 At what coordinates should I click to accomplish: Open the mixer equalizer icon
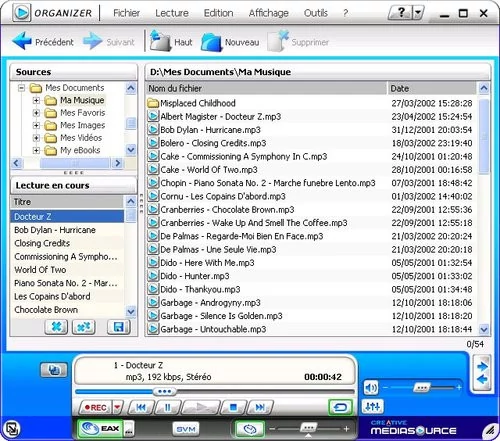pos(373,407)
